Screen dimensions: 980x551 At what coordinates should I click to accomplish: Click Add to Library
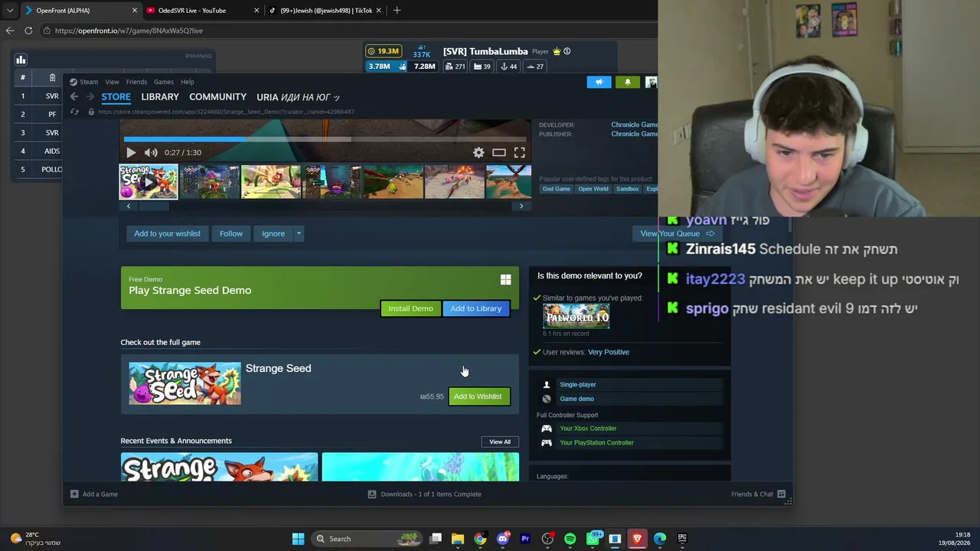pos(475,308)
